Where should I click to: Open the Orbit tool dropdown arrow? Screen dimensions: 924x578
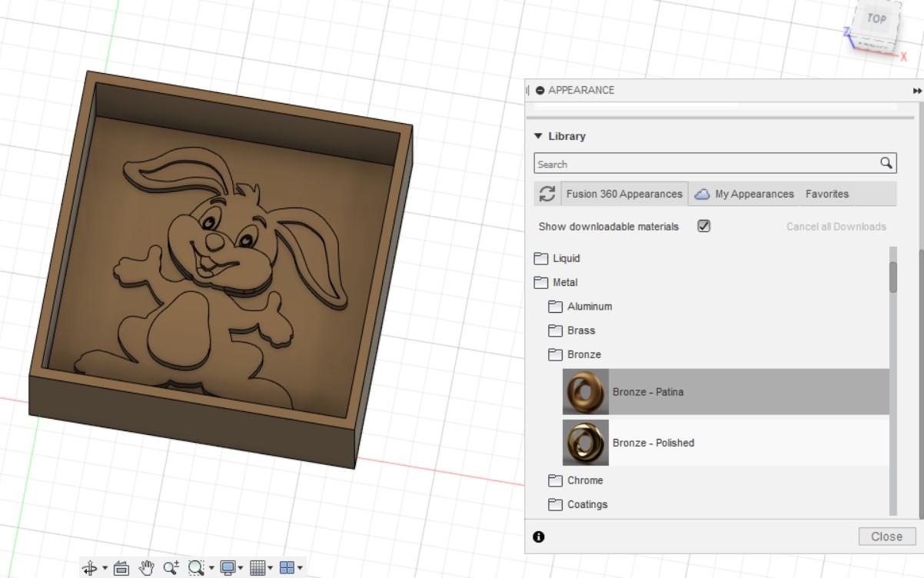(105, 569)
